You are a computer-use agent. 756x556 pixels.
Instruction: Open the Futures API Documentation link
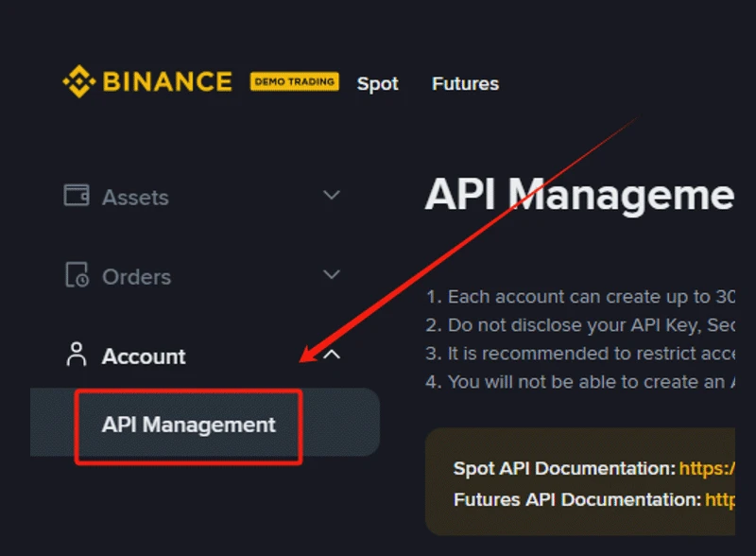[720, 499]
